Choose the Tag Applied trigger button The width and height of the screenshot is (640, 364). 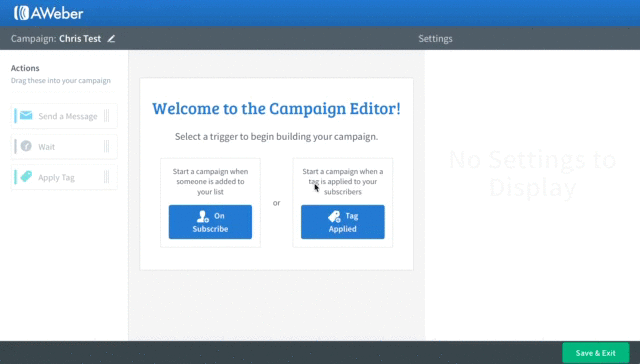click(x=342, y=222)
